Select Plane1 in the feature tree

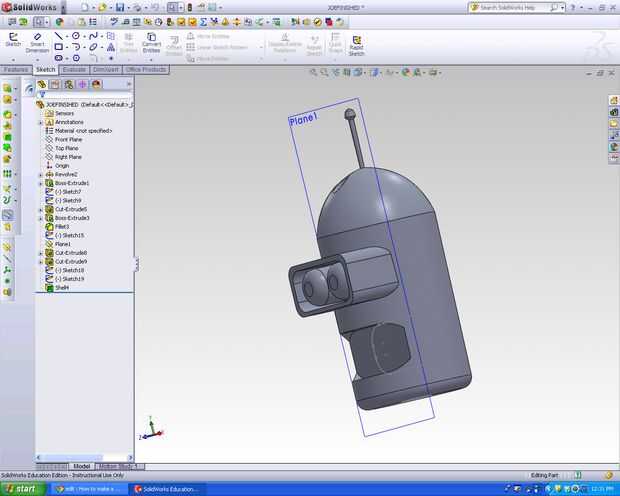coord(63,244)
